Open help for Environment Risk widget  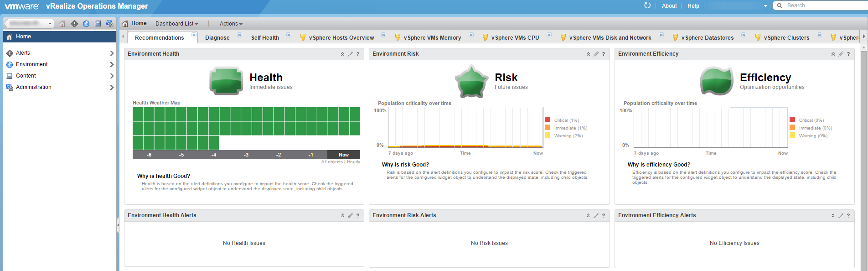point(604,54)
